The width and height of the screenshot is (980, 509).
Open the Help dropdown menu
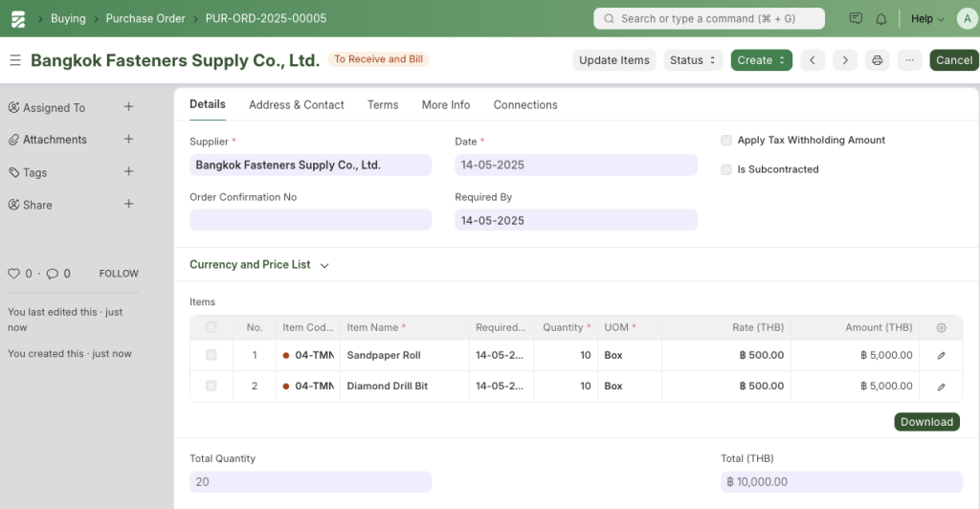927,19
